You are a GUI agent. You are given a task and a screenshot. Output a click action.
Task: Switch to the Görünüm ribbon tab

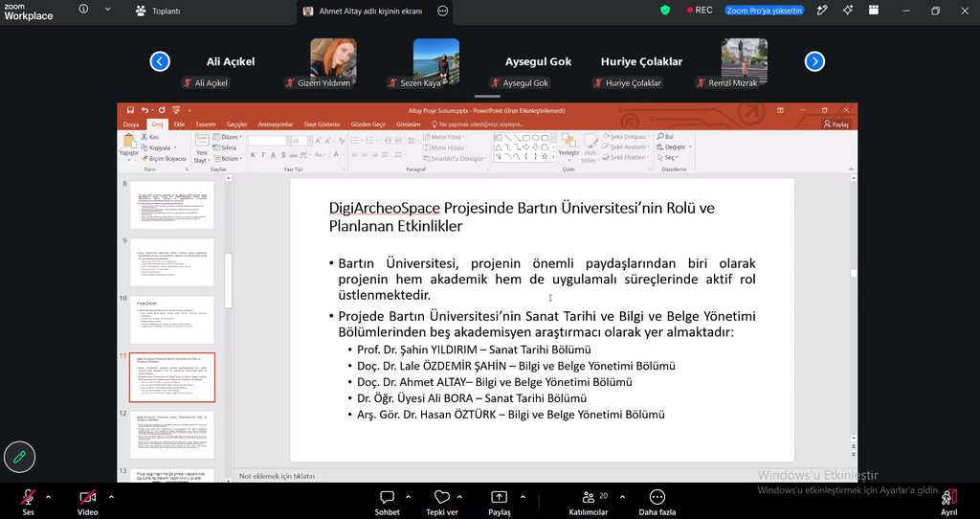[x=408, y=124]
